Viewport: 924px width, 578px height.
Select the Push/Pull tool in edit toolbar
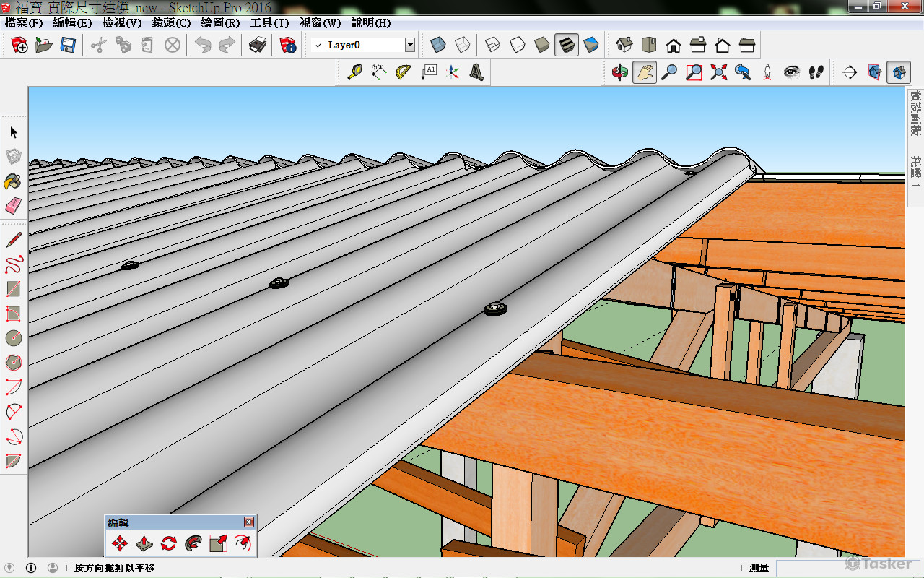[144, 543]
